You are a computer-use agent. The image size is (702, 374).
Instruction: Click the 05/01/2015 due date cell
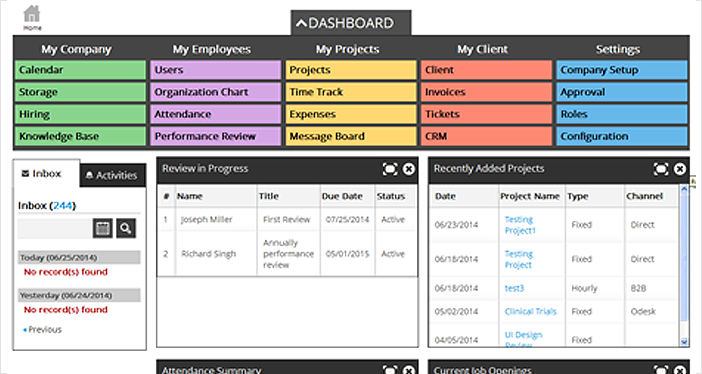[347, 254]
